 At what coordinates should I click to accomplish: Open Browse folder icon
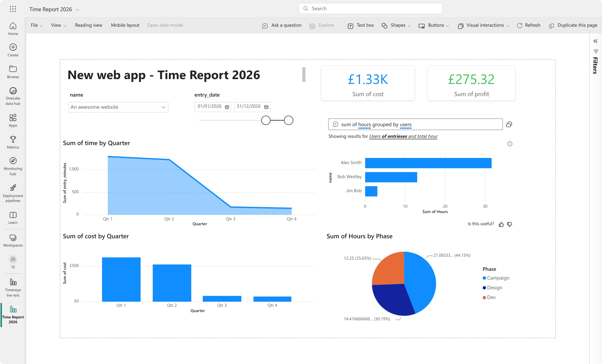(13, 69)
